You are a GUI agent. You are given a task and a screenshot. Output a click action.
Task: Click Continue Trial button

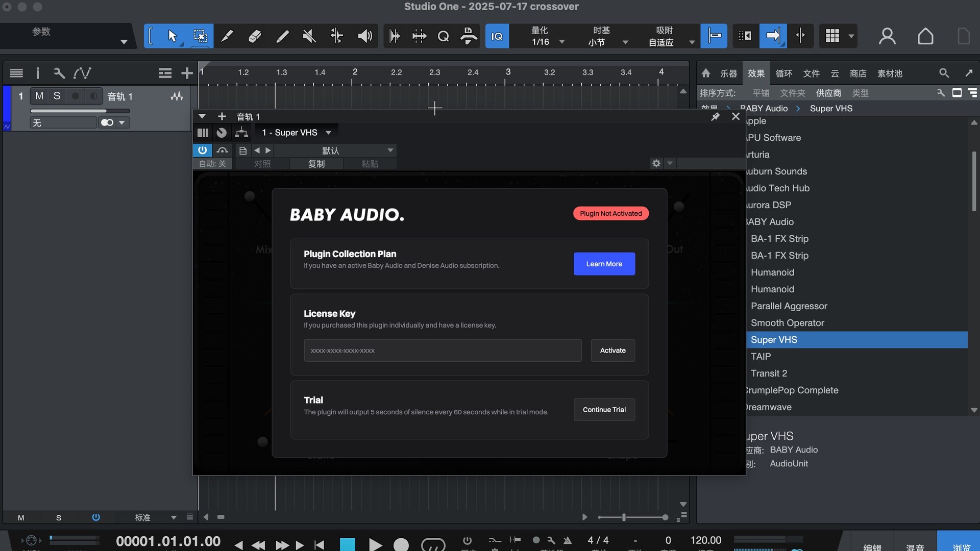pyautogui.click(x=604, y=410)
